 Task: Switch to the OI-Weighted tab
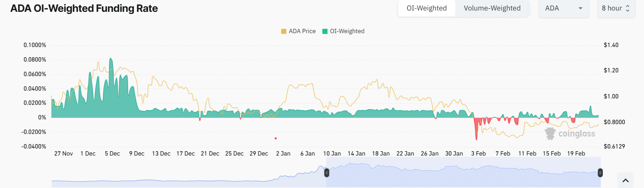pos(426,8)
